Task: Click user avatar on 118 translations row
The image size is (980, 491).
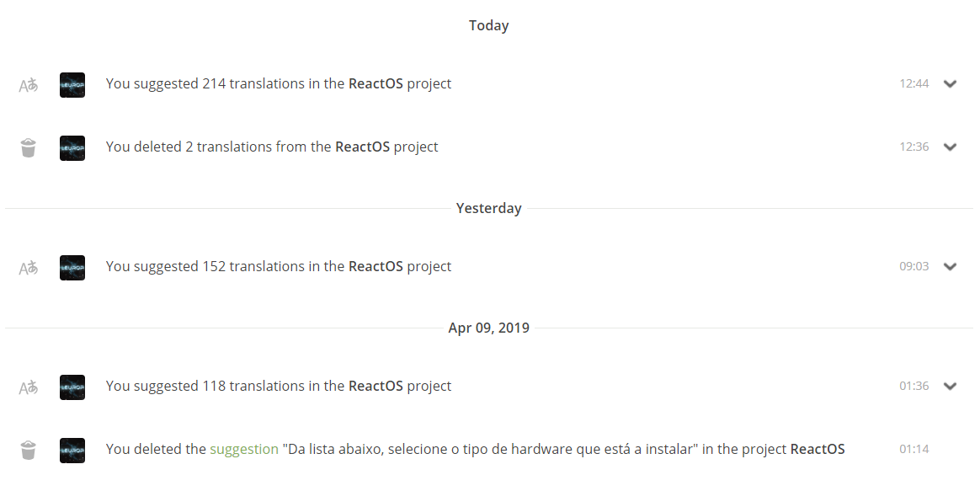Action: click(72, 387)
